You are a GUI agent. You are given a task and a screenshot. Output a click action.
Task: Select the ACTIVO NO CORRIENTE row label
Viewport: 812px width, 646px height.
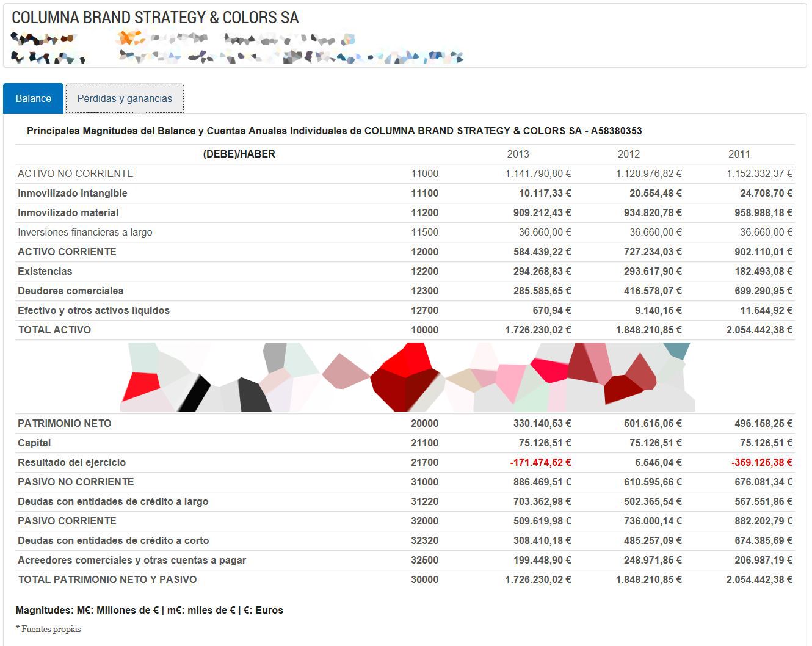tap(75, 173)
